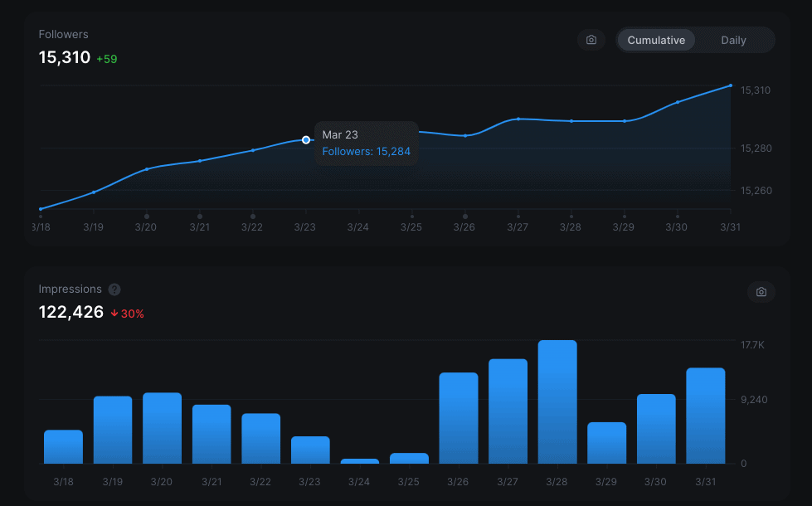Viewport: 812px width, 506px height.
Task: Click the 3/28 data point on Followers line
Action: coord(571,121)
